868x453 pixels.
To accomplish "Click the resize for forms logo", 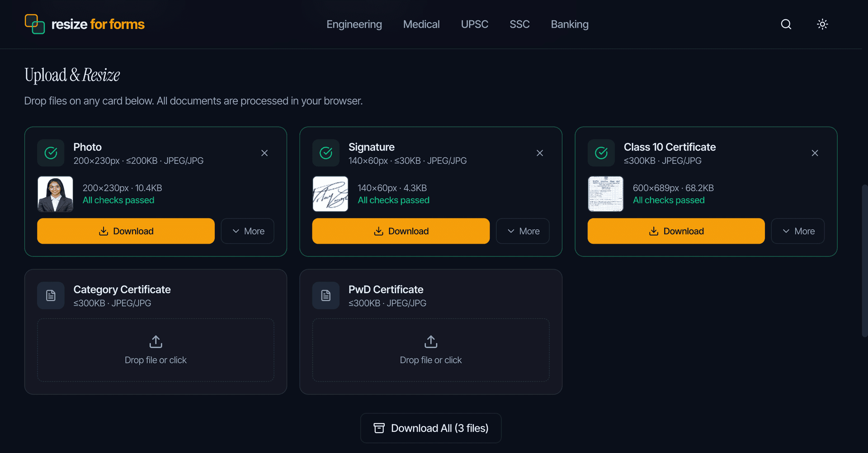I will pos(85,24).
